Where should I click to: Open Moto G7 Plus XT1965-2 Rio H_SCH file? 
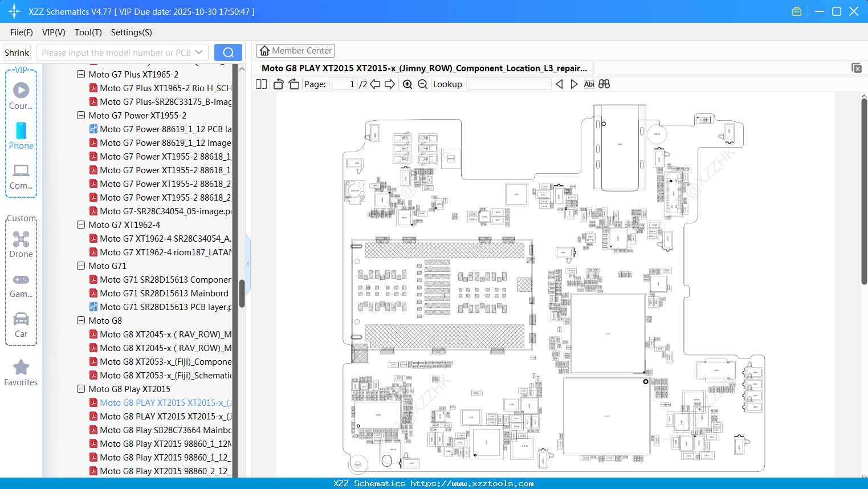[160, 88]
